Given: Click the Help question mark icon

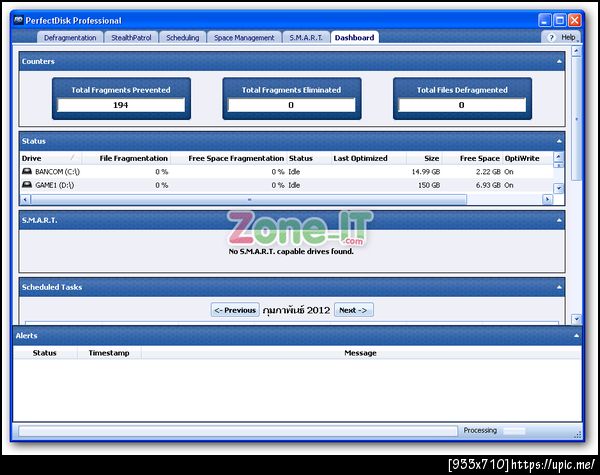Looking at the screenshot, I should pos(551,38).
